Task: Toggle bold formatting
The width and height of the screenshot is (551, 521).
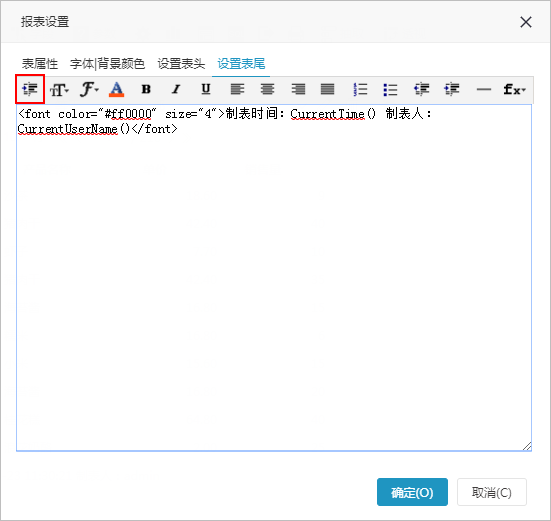Action: [x=146, y=89]
